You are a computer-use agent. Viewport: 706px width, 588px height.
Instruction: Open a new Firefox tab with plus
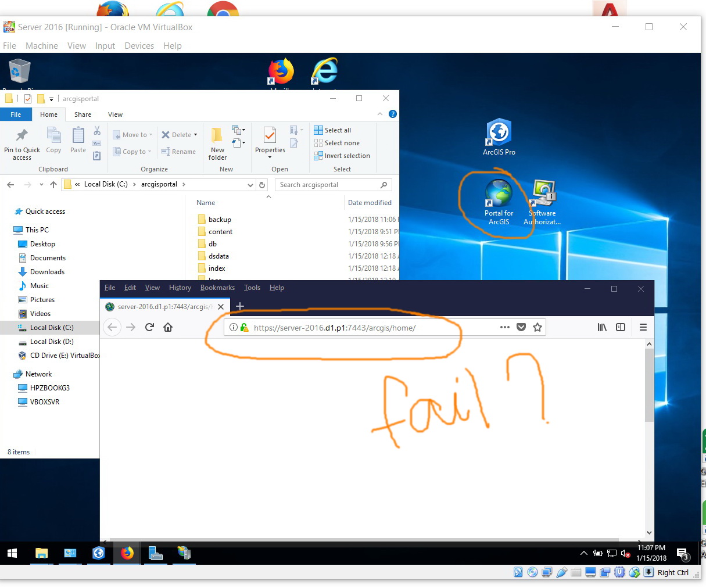tap(240, 306)
